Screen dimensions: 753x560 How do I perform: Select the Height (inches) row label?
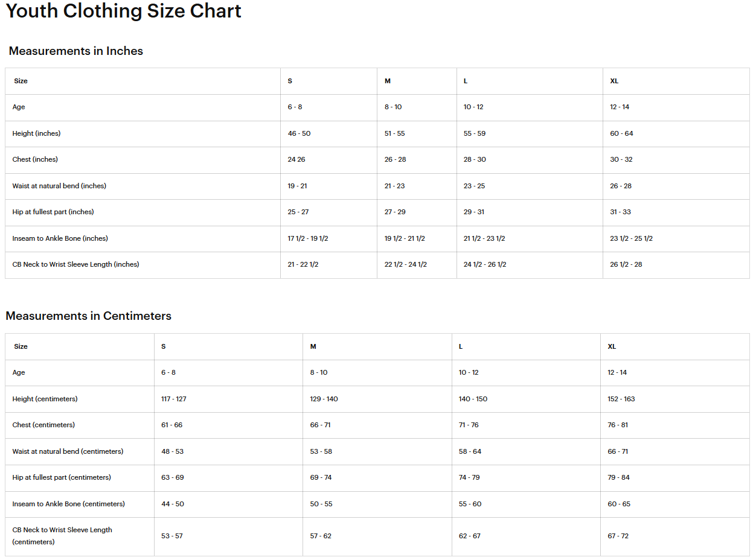tap(37, 133)
